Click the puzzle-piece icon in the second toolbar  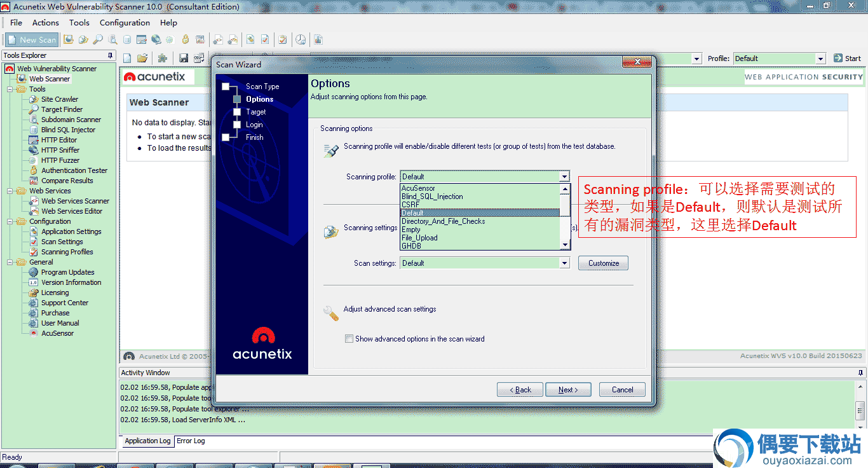[x=162, y=58]
